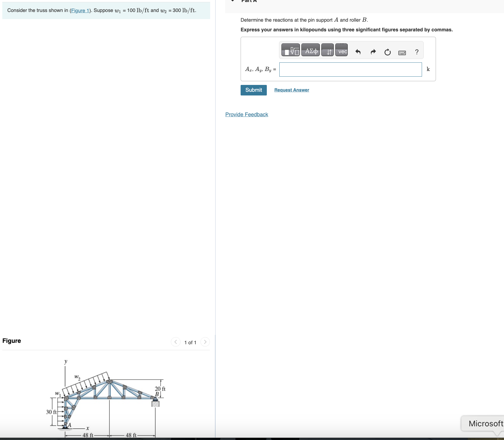Redo the answer edit
The height and width of the screenshot is (440, 504).
click(x=373, y=52)
